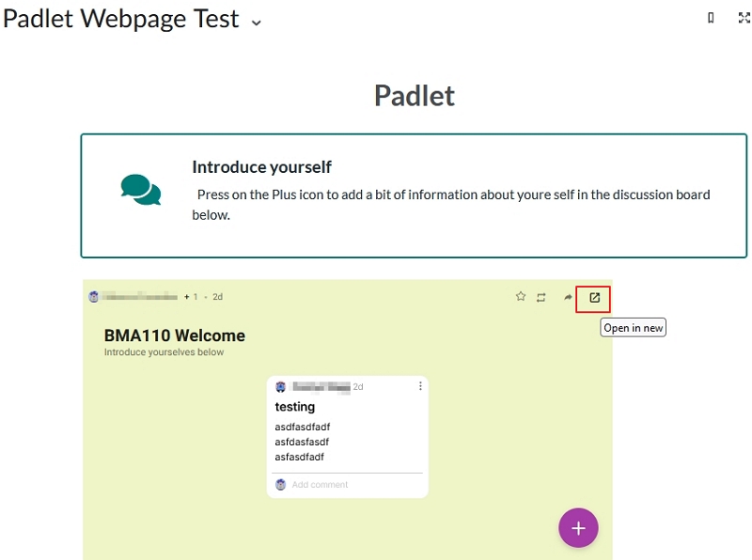This screenshot has height=560, width=752.
Task: Star the Padlet as a favorite
Action: pos(521,296)
